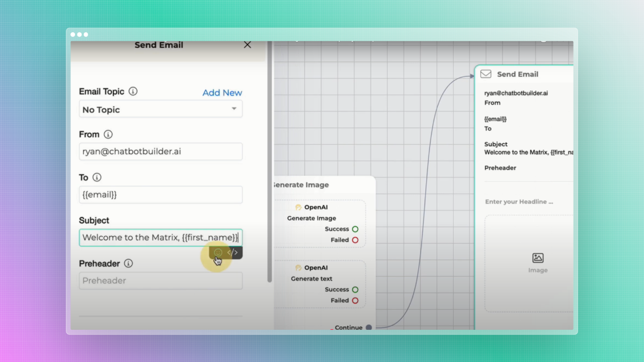Viewport: 644px width, 362px height.
Task: Click the Preheader input field
Action: coord(161,281)
